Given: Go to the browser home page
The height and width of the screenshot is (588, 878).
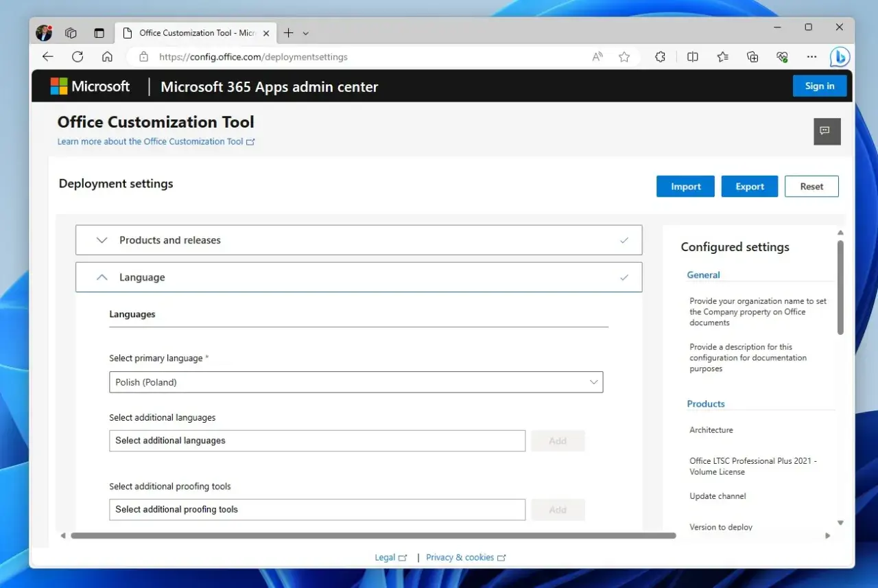Looking at the screenshot, I should coord(107,57).
